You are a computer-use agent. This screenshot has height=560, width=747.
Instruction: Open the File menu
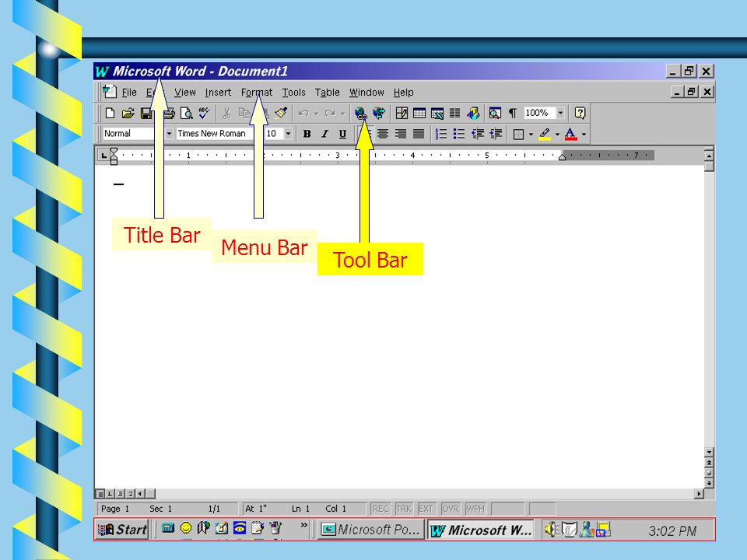click(129, 93)
